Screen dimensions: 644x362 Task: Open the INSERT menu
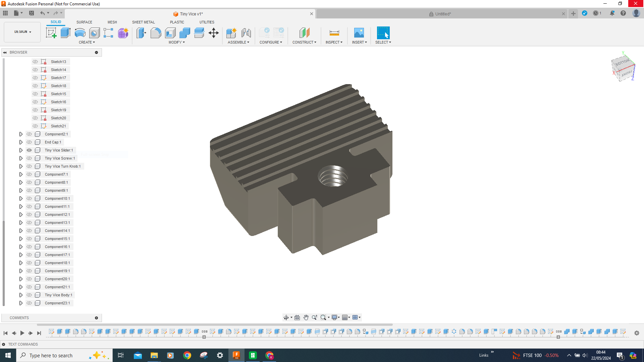(360, 42)
